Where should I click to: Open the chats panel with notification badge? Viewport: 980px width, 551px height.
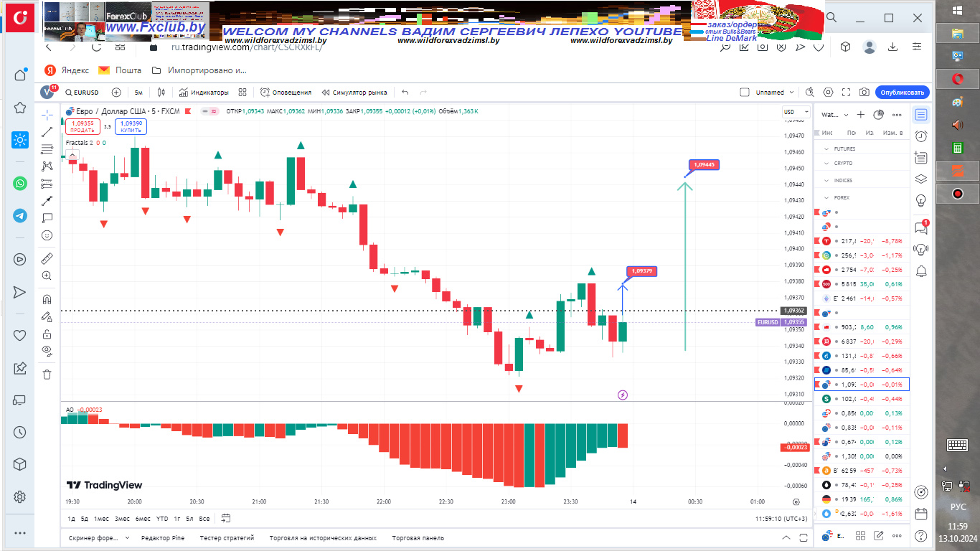pyautogui.click(x=921, y=227)
